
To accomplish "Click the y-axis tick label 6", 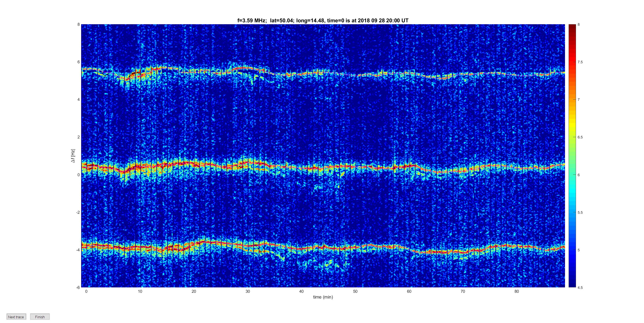I will click(x=79, y=62).
